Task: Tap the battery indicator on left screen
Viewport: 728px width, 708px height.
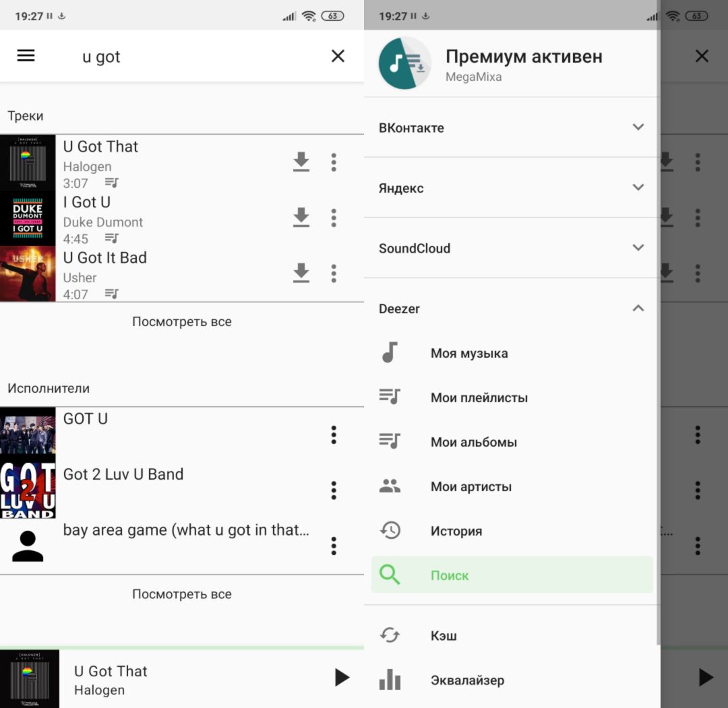Action: 333,16
